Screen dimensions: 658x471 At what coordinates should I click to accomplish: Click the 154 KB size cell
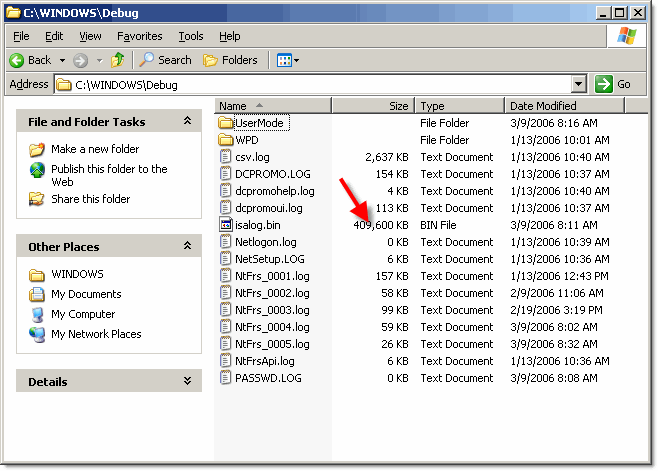[392, 174]
